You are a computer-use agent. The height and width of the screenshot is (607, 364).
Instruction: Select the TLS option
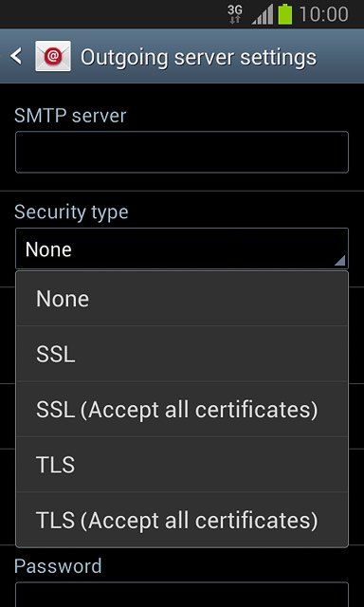tap(182, 465)
